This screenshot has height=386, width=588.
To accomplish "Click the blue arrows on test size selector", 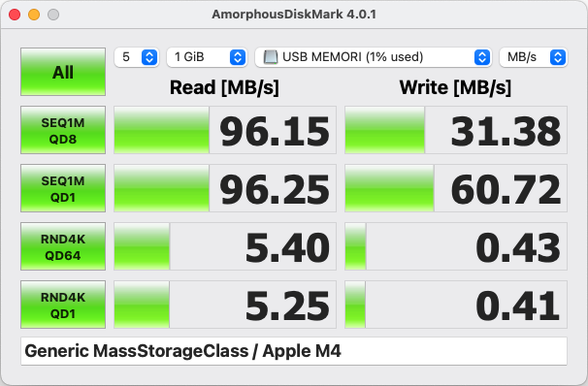I will click(x=238, y=57).
